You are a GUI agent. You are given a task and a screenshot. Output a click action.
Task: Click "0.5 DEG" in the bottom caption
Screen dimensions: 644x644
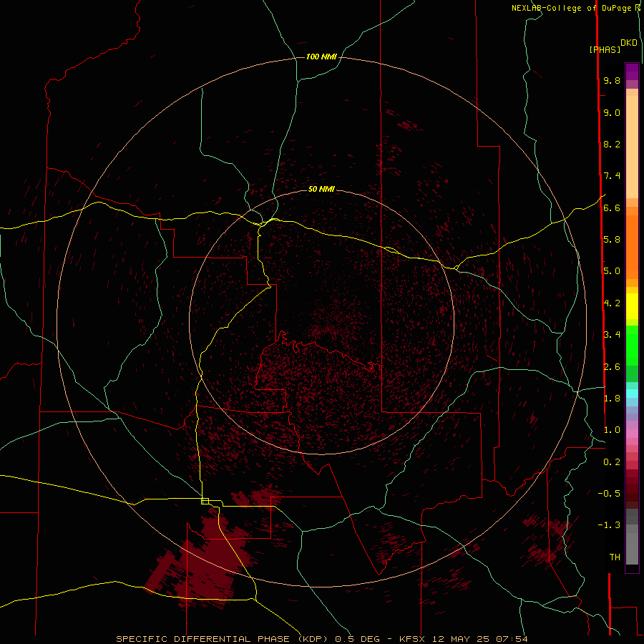(x=357, y=639)
